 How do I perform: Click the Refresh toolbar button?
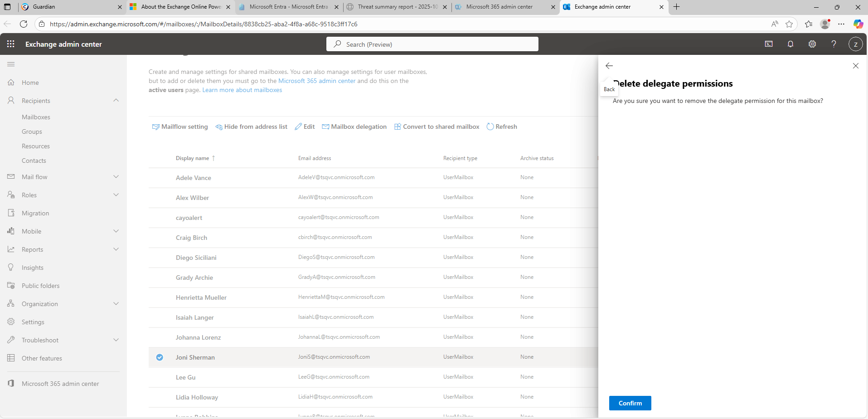click(x=501, y=127)
